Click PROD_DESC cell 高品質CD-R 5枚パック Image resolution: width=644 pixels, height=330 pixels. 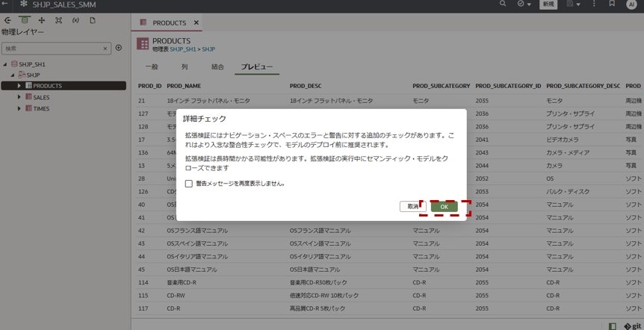pyautogui.click(x=317, y=308)
